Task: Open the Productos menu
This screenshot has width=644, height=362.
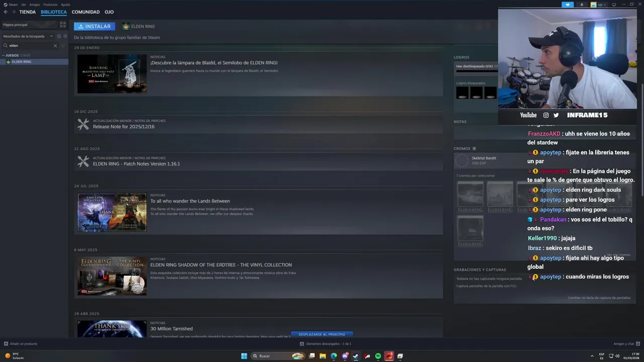Action: [50, 5]
